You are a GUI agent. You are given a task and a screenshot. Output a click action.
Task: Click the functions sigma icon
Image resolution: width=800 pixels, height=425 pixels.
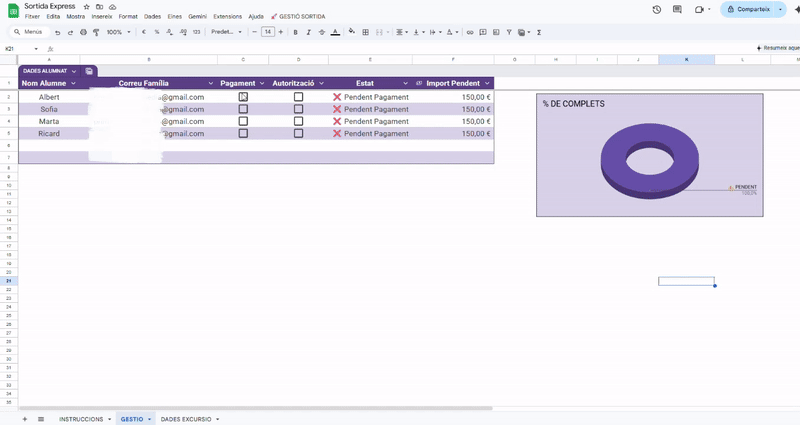point(539,32)
